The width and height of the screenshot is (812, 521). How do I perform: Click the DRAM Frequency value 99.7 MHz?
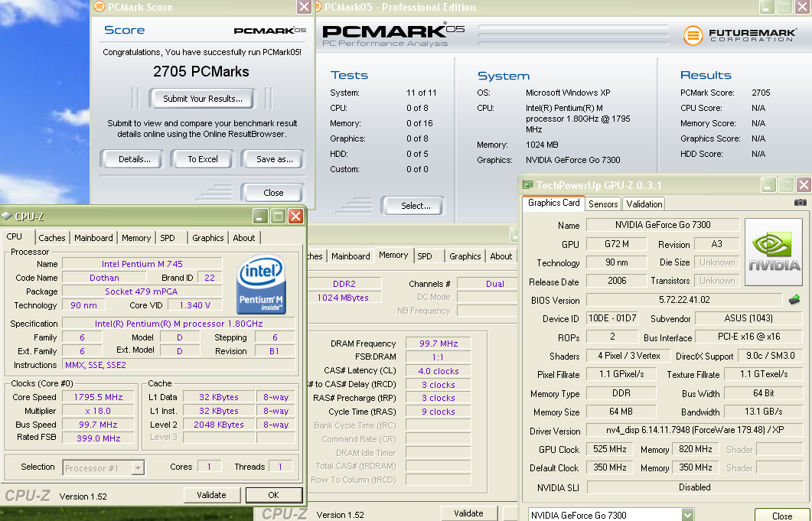tap(438, 344)
